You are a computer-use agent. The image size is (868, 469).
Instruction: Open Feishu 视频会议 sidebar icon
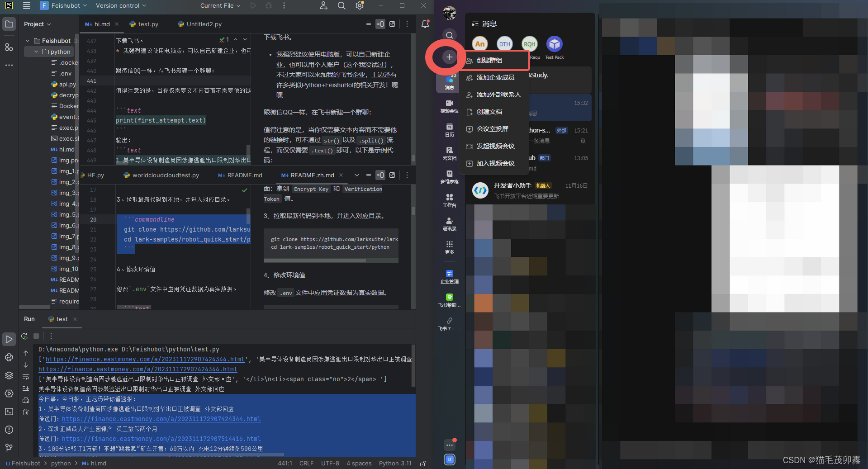pos(449,106)
